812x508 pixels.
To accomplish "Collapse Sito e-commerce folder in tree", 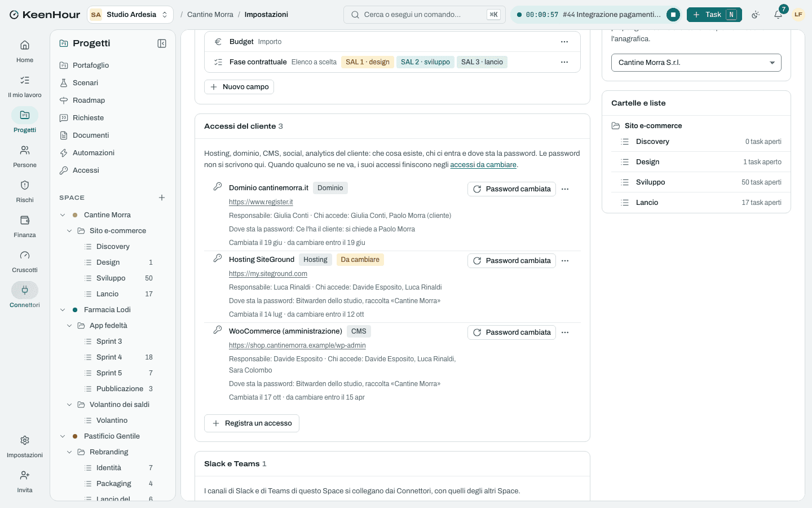I will [x=69, y=231].
